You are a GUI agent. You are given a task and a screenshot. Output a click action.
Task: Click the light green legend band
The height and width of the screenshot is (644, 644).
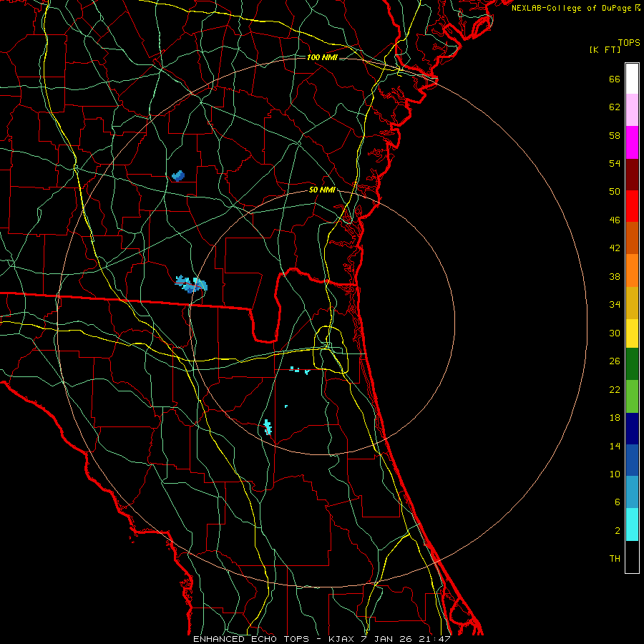pos(632,396)
